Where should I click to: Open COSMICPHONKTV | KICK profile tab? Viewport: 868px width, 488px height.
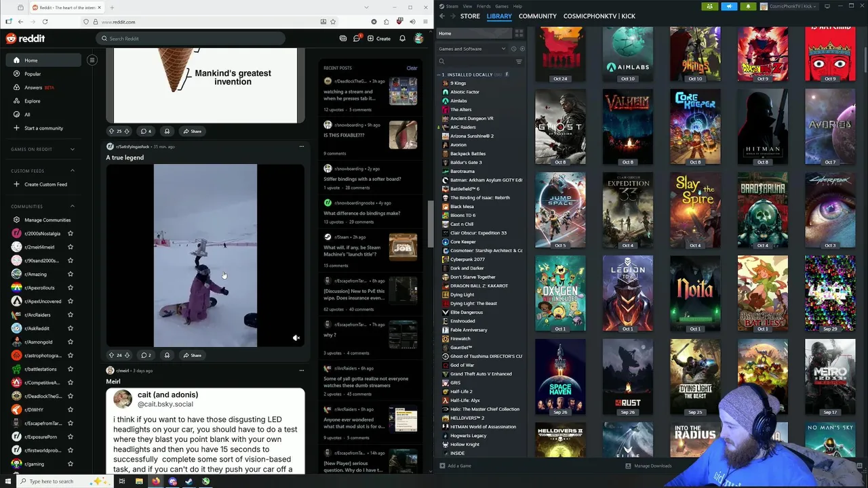[x=599, y=16]
